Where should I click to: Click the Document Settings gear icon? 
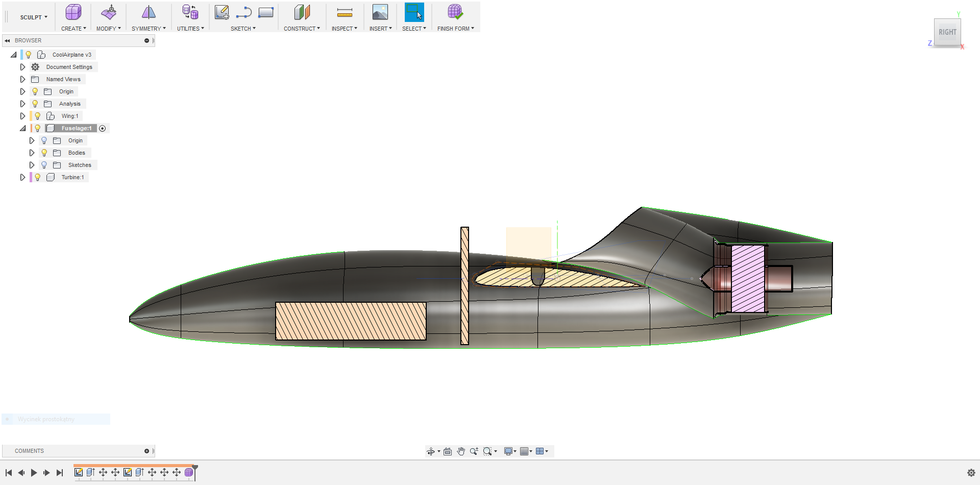35,67
